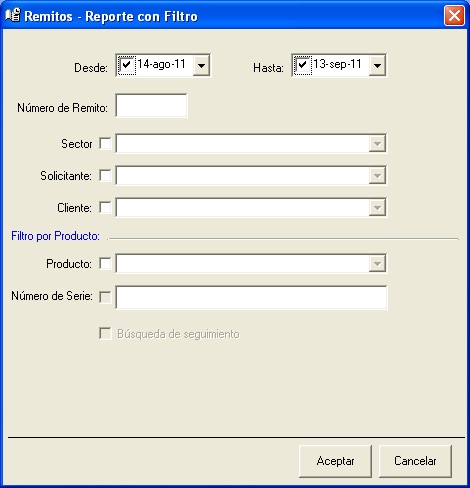This screenshot has width=470, height=488.
Task: Open the Hasta date picker dropdown
Action: (377, 65)
